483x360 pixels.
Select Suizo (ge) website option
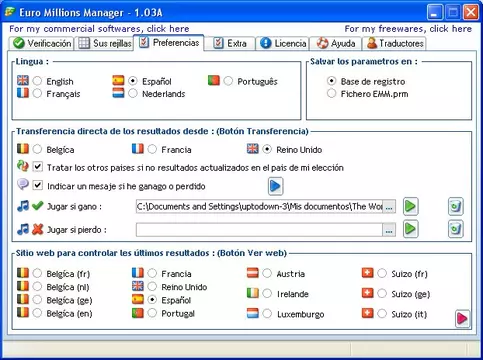(382, 293)
